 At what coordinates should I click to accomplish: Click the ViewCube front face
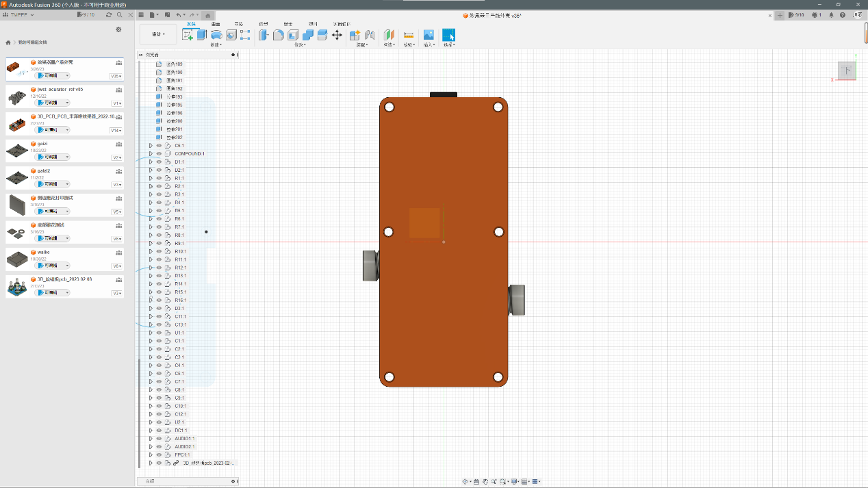(x=847, y=70)
